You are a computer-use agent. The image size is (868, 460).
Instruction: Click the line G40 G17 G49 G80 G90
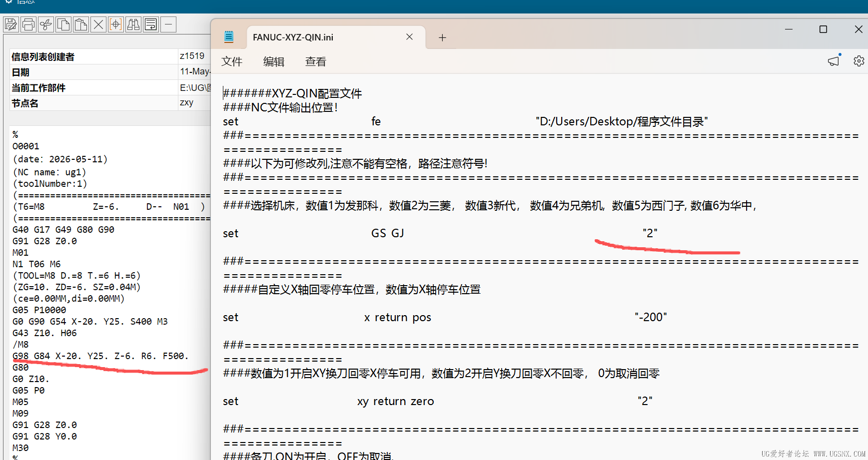coord(63,230)
